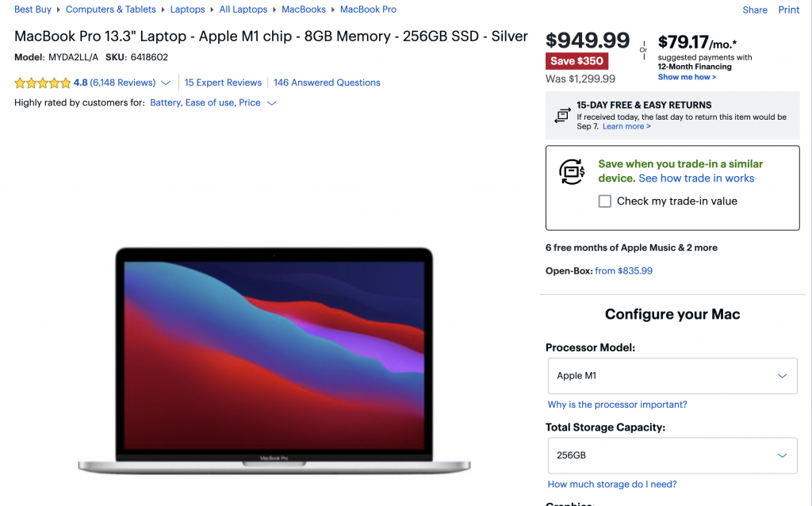Open the Total Storage Capacity dropdown
The image size is (812, 506).
tap(672, 455)
